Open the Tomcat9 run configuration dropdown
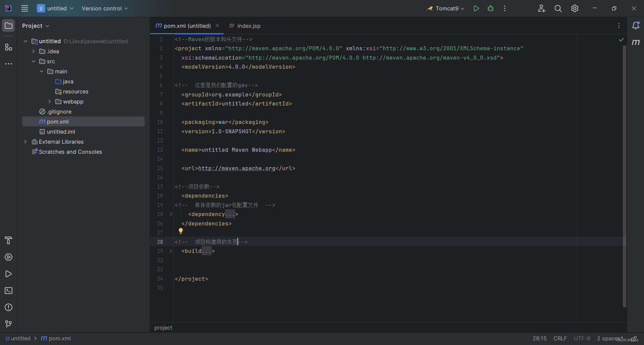644x345 pixels. click(x=445, y=8)
